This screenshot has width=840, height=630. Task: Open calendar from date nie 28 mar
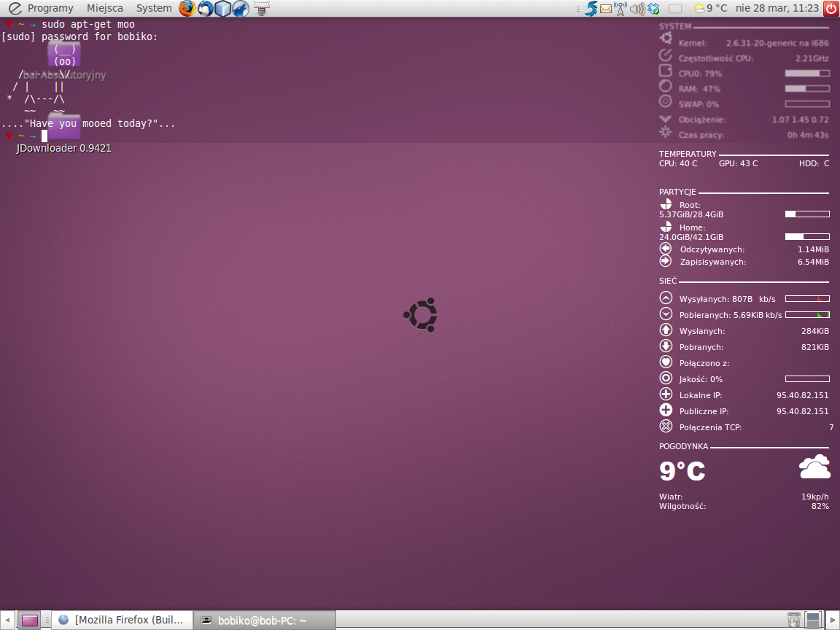click(777, 9)
